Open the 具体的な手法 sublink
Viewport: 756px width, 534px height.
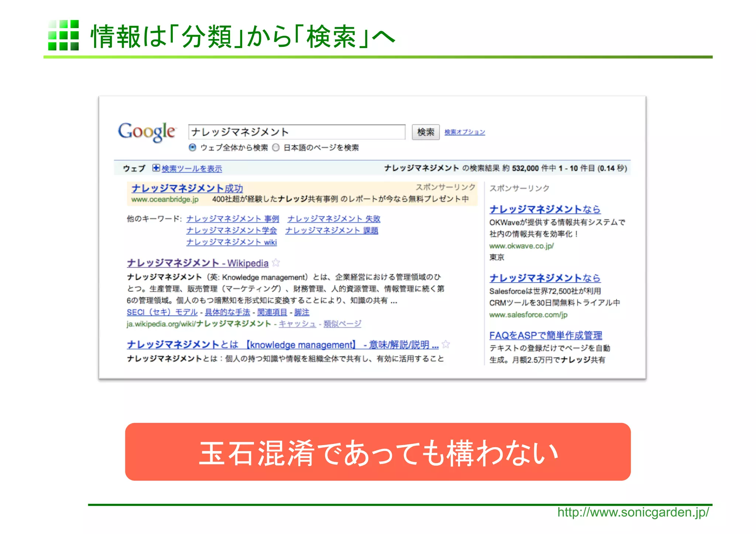227,312
